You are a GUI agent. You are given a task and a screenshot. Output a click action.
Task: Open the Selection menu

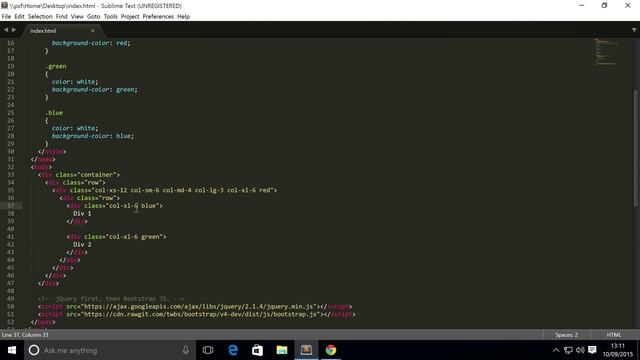point(40,17)
